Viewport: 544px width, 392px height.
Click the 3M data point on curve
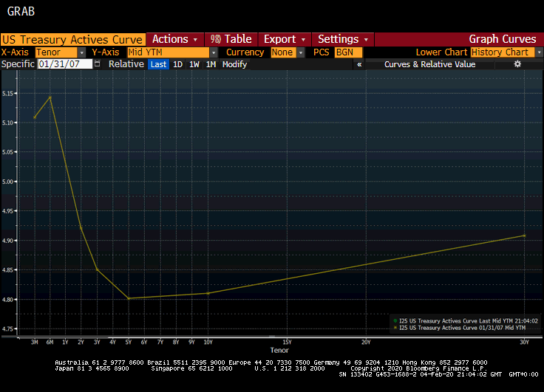[x=34, y=117]
